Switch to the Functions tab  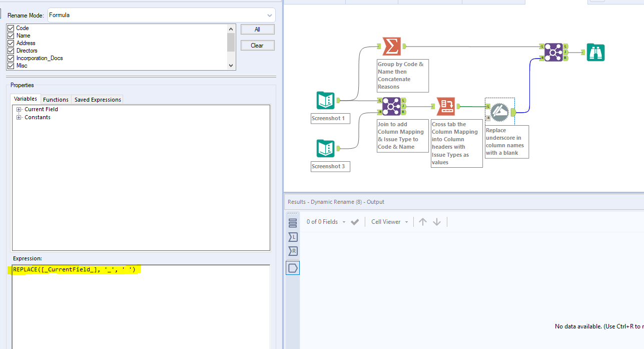click(x=56, y=99)
